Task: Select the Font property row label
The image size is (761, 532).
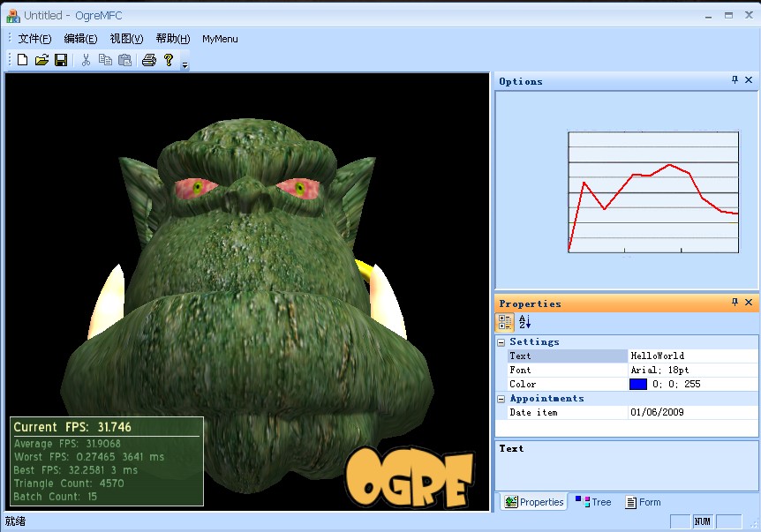Action: click(568, 370)
